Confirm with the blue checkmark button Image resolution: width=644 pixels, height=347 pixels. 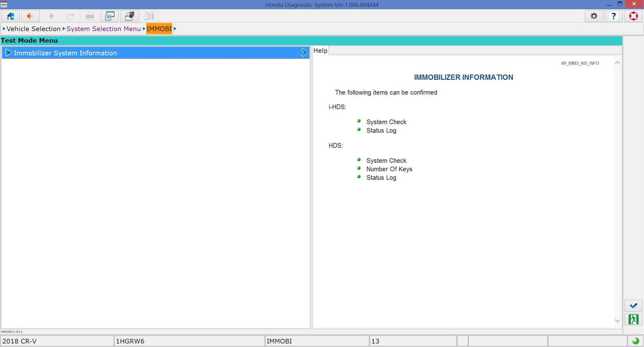[x=634, y=306]
